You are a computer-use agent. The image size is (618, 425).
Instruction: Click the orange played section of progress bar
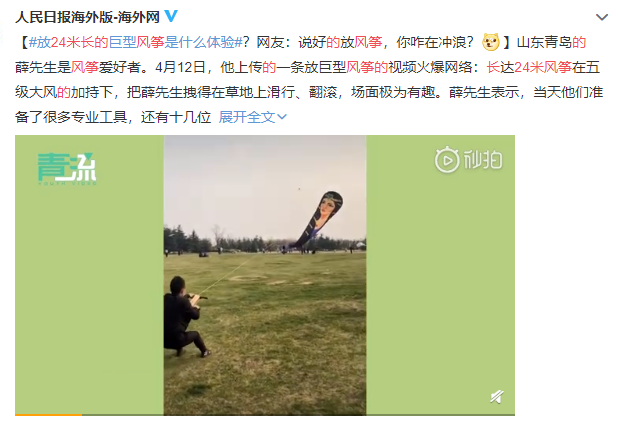(48, 414)
